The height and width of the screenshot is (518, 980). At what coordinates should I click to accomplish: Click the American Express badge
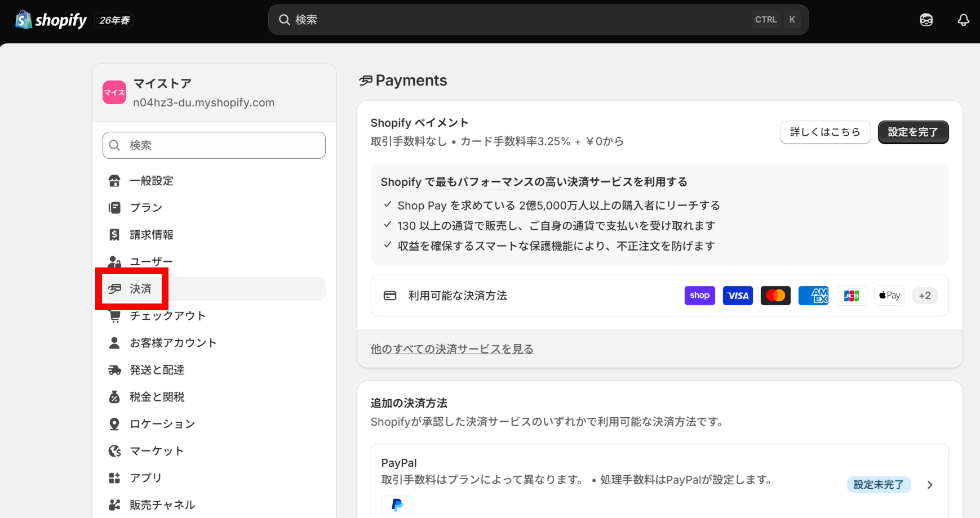point(813,296)
